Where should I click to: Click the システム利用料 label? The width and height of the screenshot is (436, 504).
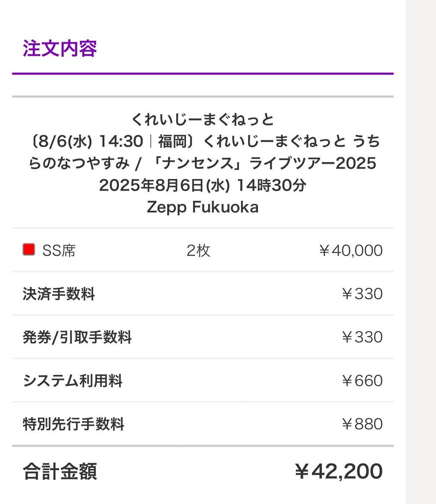pos(73,381)
